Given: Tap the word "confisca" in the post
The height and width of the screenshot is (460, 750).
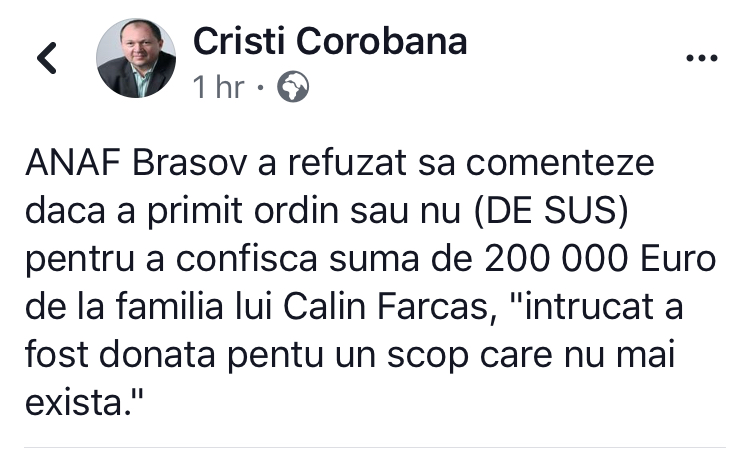Looking at the screenshot, I should pyautogui.click(x=247, y=259).
